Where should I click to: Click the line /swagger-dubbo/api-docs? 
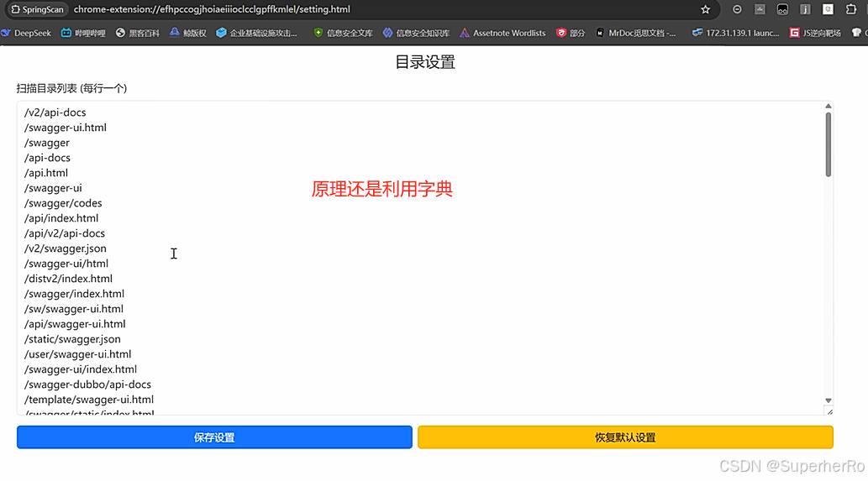pos(87,384)
